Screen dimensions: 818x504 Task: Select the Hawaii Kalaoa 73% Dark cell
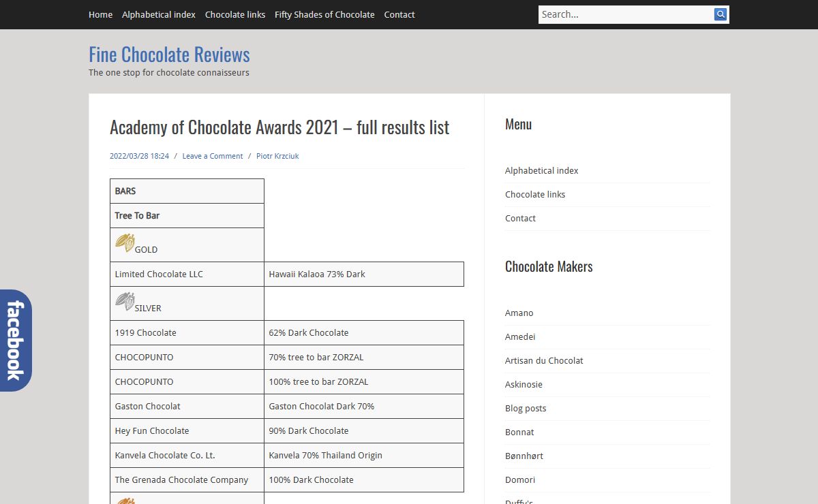pyautogui.click(x=364, y=274)
